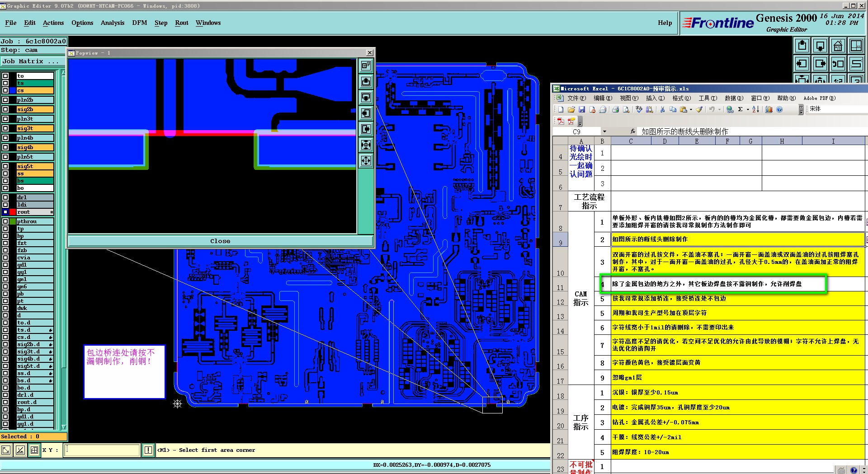
Task: Click Excel Cut scissors icon
Action: click(x=662, y=109)
